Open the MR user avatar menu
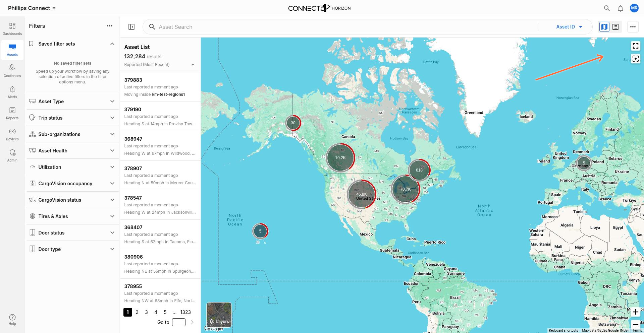This screenshot has height=333, width=644. point(634,8)
